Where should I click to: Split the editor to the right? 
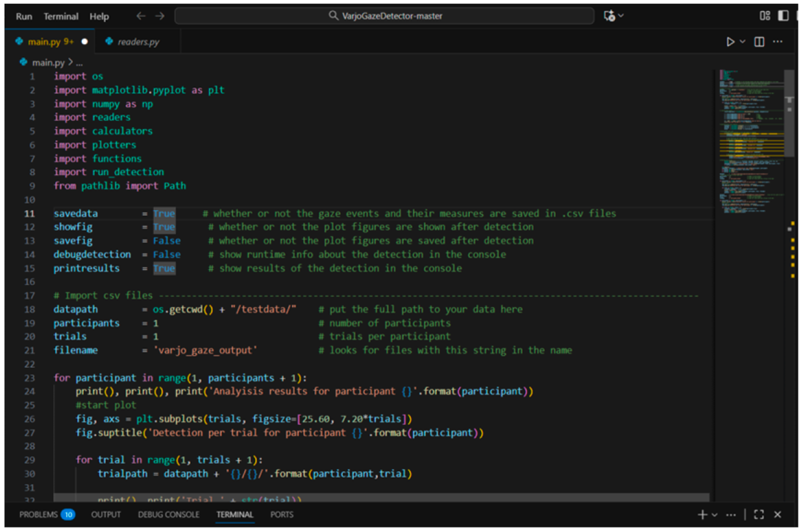(759, 42)
